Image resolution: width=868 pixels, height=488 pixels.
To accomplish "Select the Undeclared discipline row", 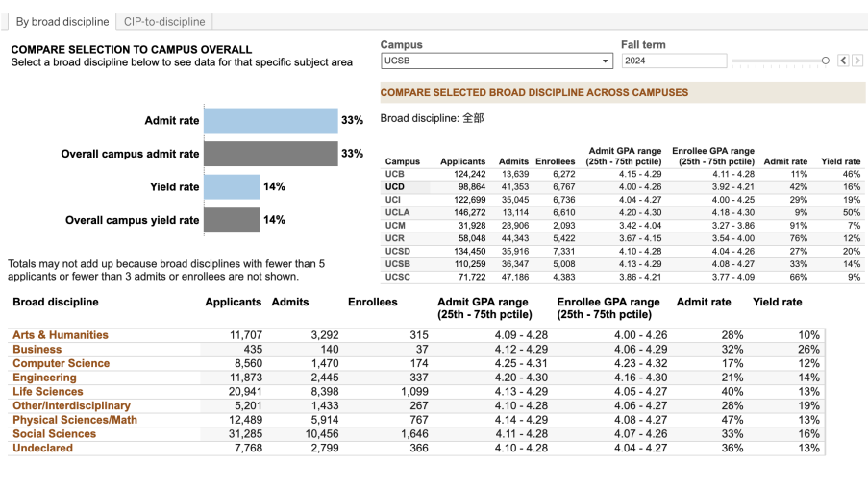I will 42,449.
